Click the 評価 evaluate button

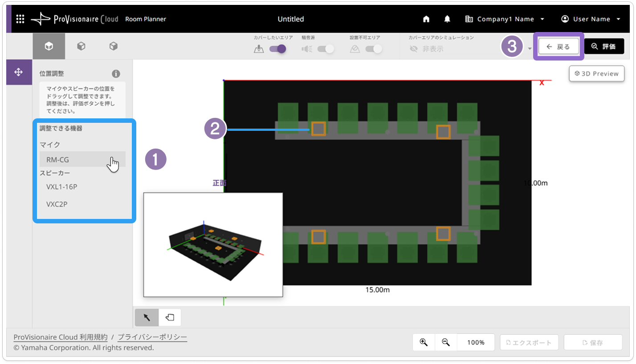(x=604, y=46)
